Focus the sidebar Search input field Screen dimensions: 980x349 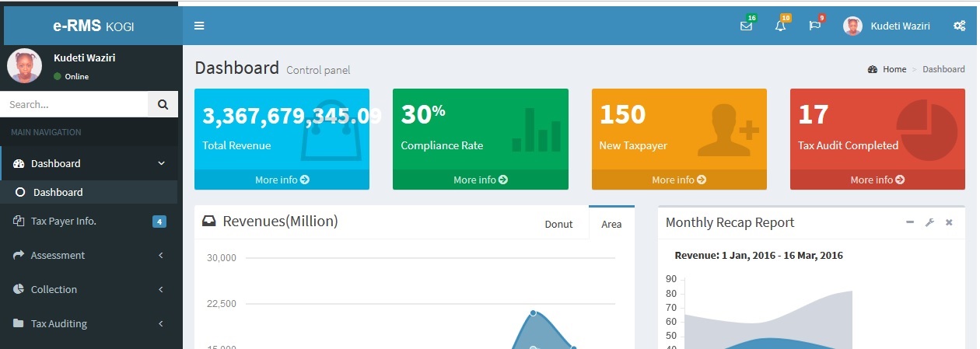[74, 104]
